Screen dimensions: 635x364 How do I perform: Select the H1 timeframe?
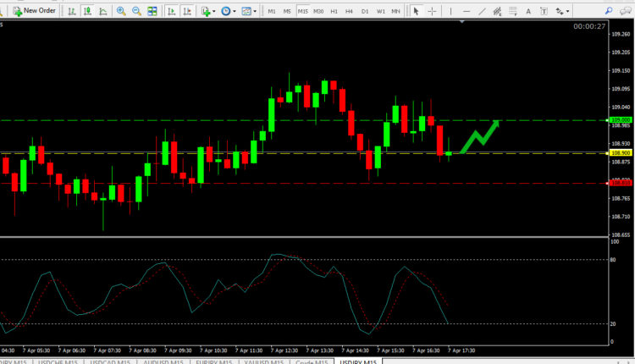(x=334, y=11)
